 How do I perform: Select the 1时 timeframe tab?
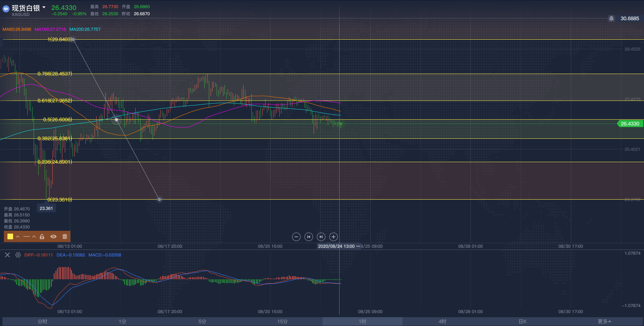click(363, 321)
